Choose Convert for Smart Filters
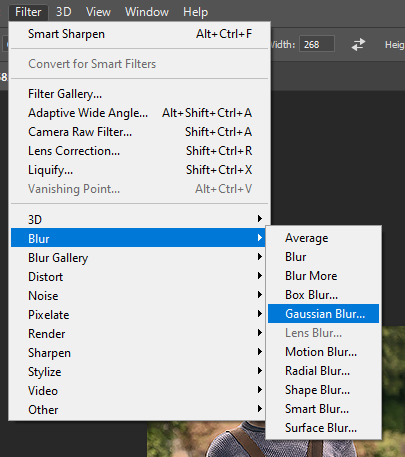 (x=139, y=64)
